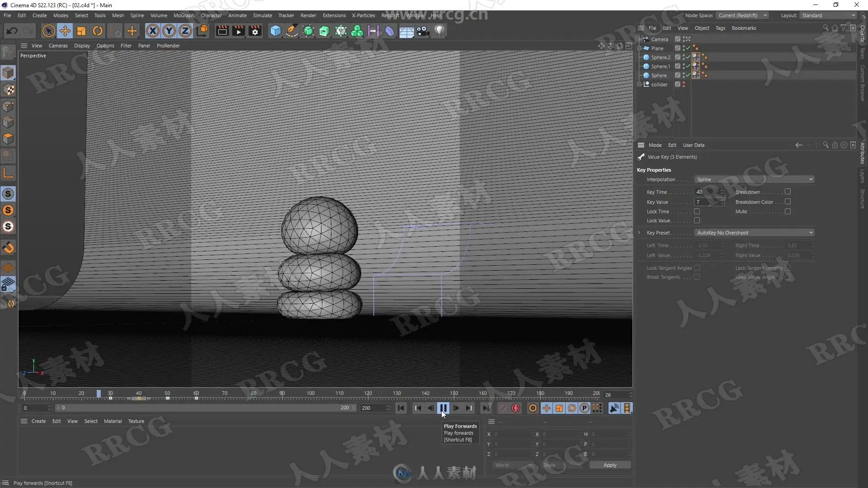Image resolution: width=868 pixels, height=488 pixels.
Task: Click the Light object bulb icon
Action: pyautogui.click(x=439, y=31)
